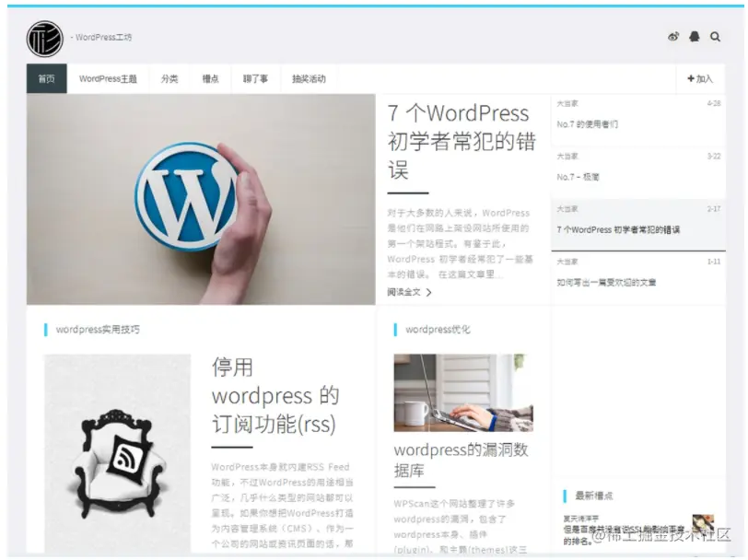Click date 4-28 in sidebar list
The image size is (748, 560).
[714, 103]
